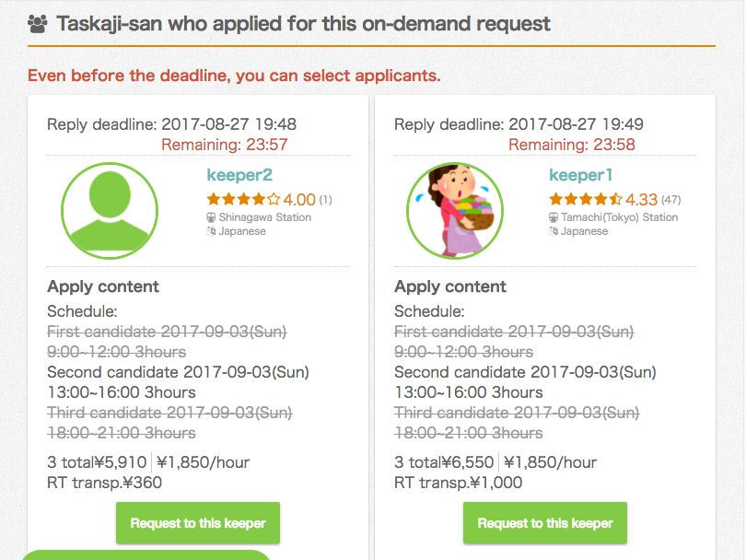746x560 pixels.
Task: Click keeper2's Shinagawa Station text
Action: [x=265, y=217]
